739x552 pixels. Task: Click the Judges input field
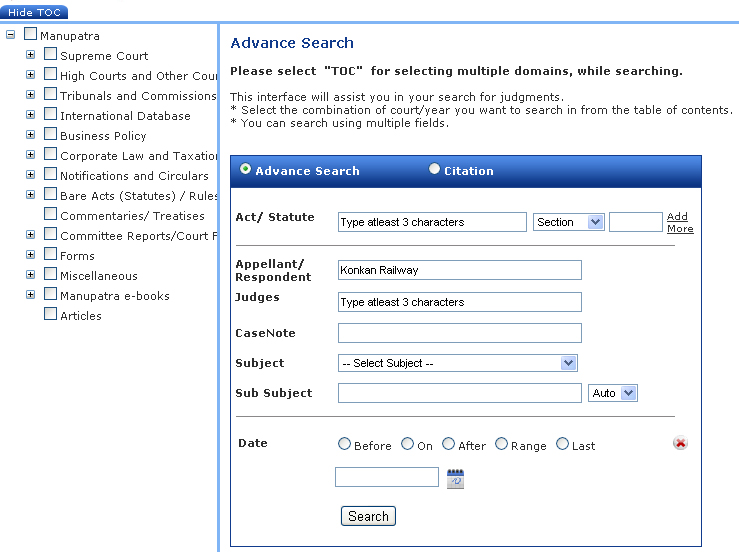[x=459, y=302]
